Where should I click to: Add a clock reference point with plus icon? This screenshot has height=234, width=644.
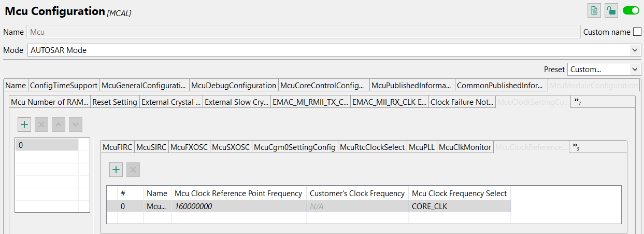(116, 170)
